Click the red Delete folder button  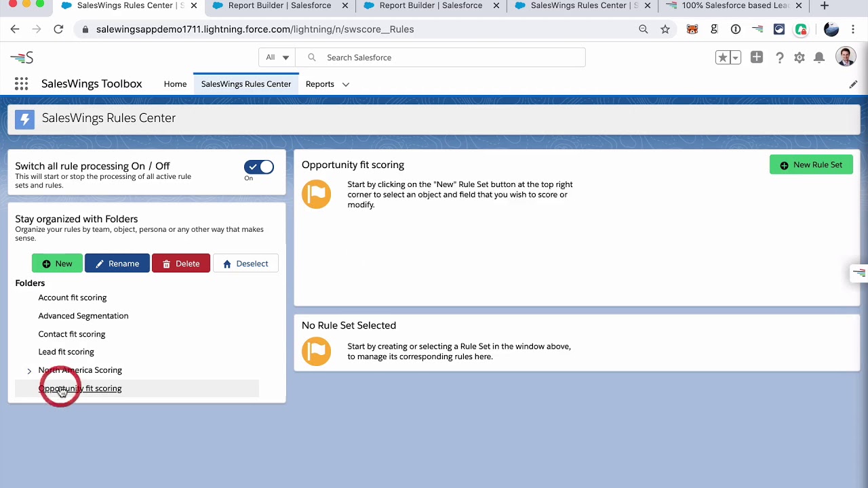click(181, 264)
